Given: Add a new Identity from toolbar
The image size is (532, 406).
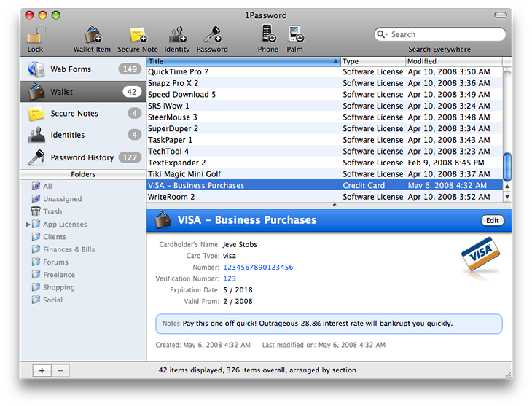Looking at the screenshot, I should click(177, 34).
